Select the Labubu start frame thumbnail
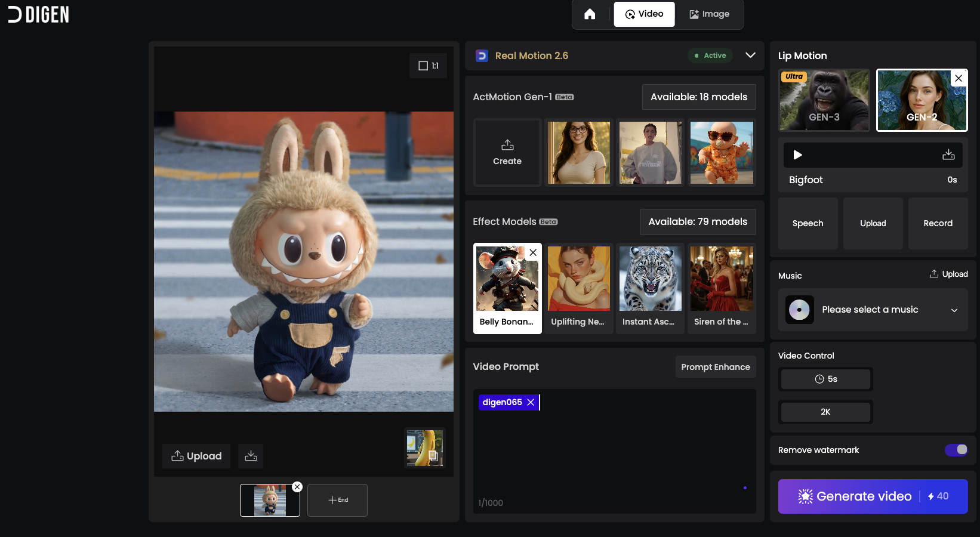The image size is (980, 537). coord(270,500)
